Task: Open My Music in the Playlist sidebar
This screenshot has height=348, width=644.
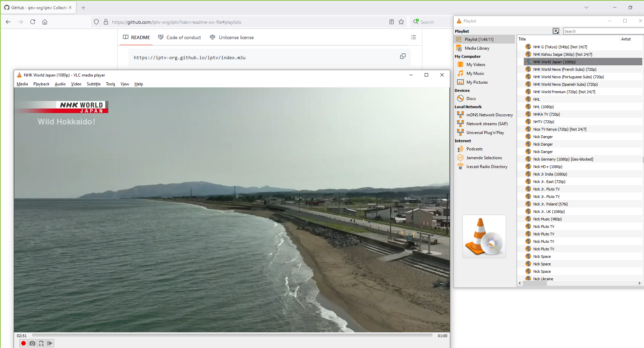Action: tap(475, 73)
